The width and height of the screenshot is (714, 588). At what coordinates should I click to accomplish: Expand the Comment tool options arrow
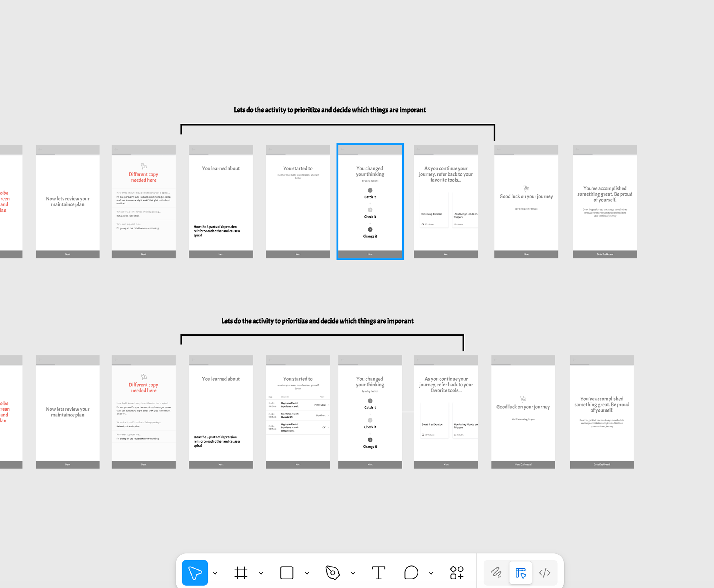[431, 573]
